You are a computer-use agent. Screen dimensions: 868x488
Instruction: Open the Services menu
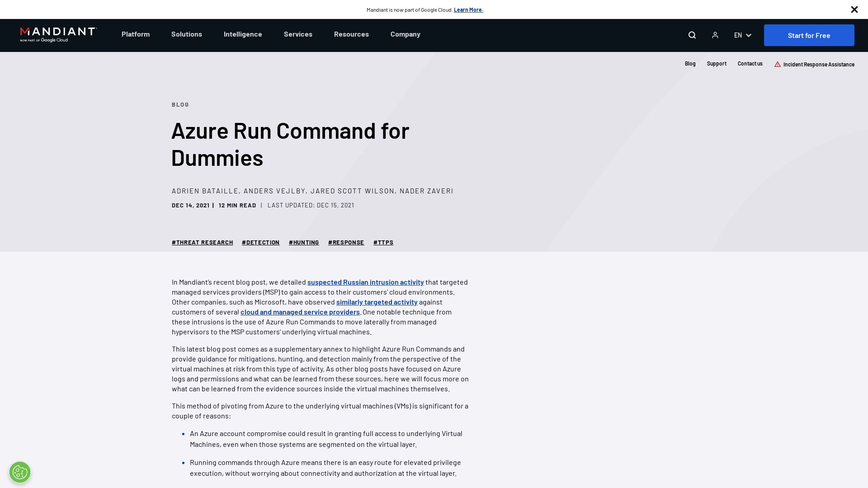pos(298,34)
